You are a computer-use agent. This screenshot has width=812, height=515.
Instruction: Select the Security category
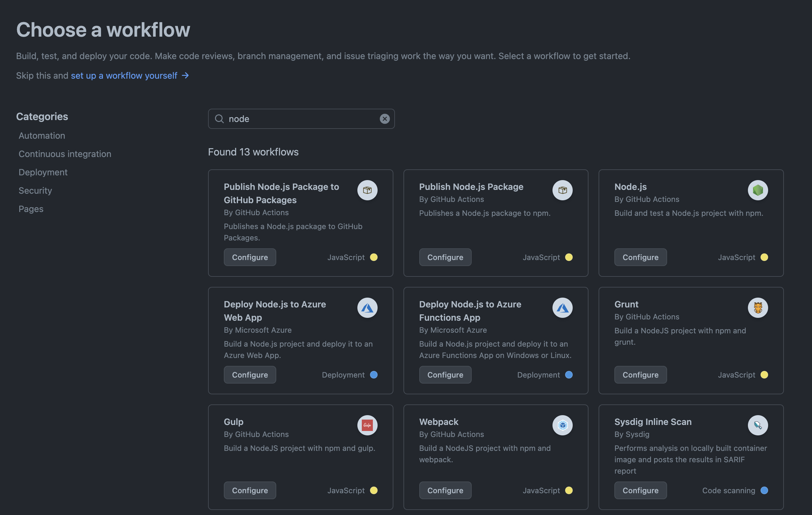(x=35, y=191)
